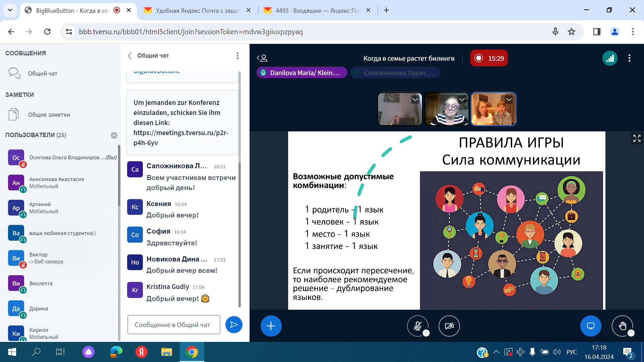Viewport: 644px width, 362px height.
Task: Open Общие заметки shared notes
Action: pyautogui.click(x=49, y=115)
